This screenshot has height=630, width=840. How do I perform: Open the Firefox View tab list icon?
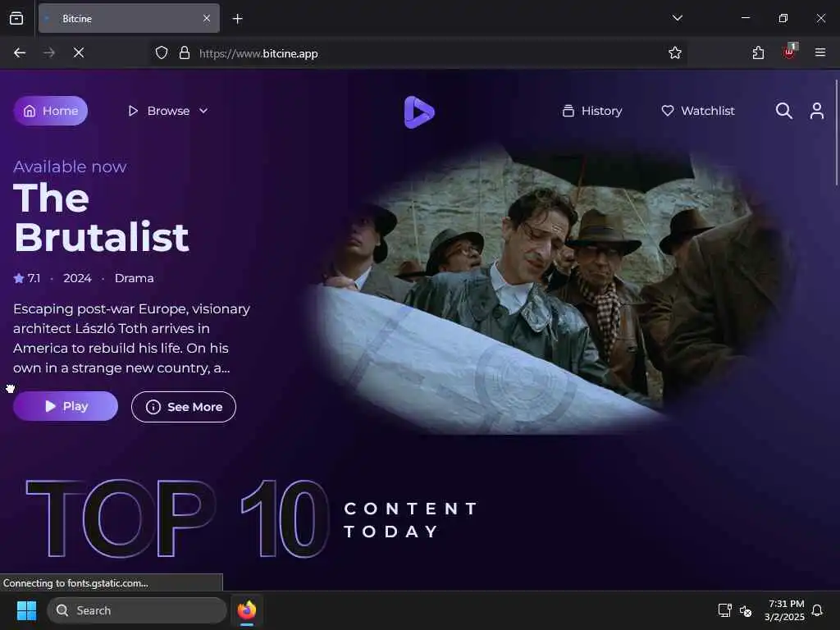click(x=16, y=18)
